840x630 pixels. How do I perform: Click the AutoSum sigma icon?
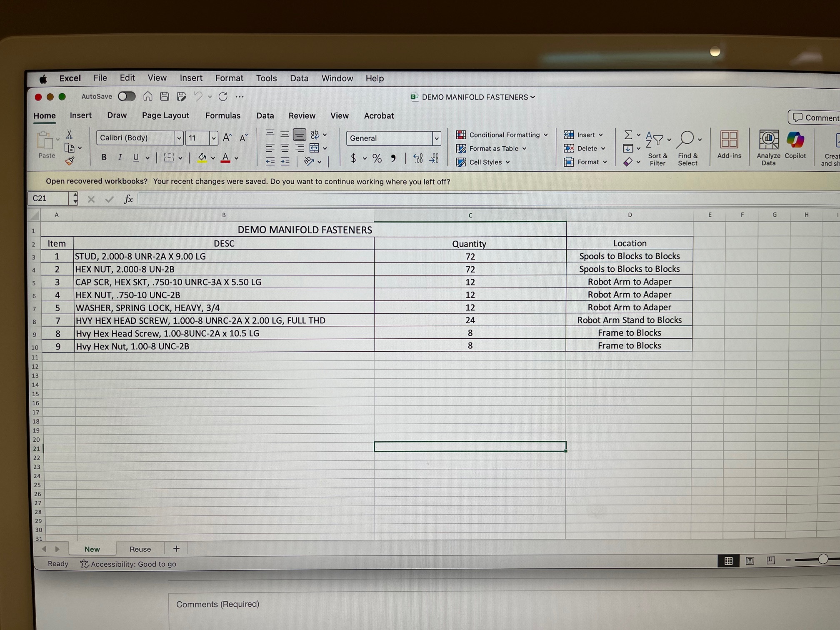click(x=628, y=135)
